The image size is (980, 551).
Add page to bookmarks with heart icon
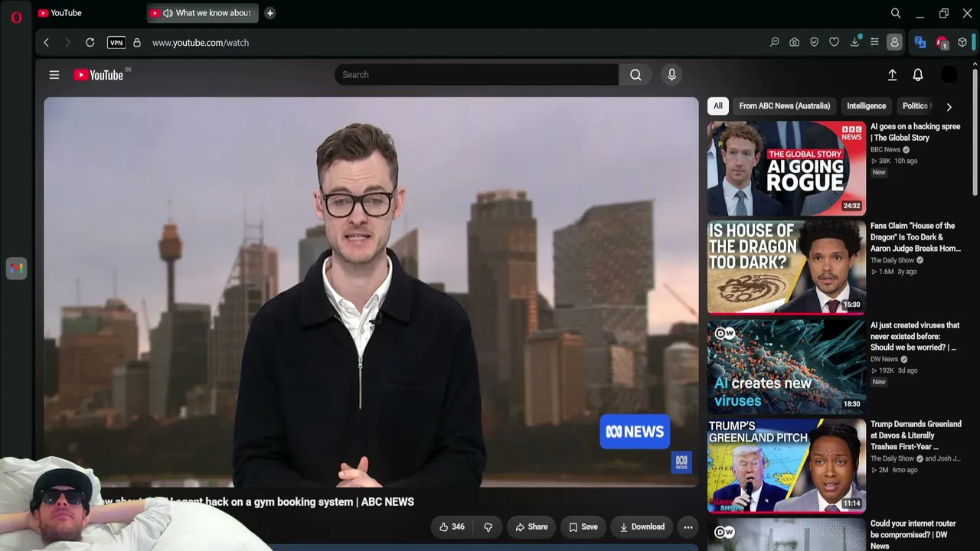[x=835, y=43]
